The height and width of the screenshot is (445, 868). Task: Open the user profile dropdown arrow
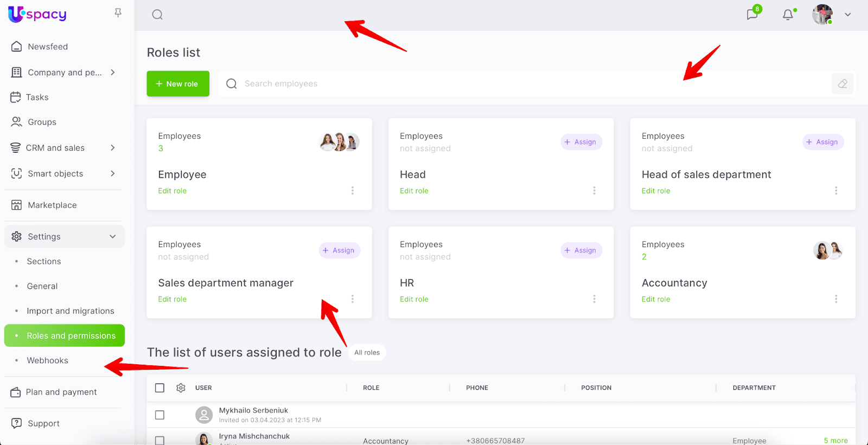pos(847,15)
